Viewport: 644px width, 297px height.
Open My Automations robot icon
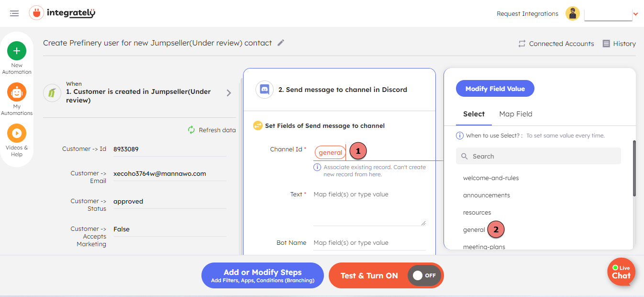(x=17, y=92)
